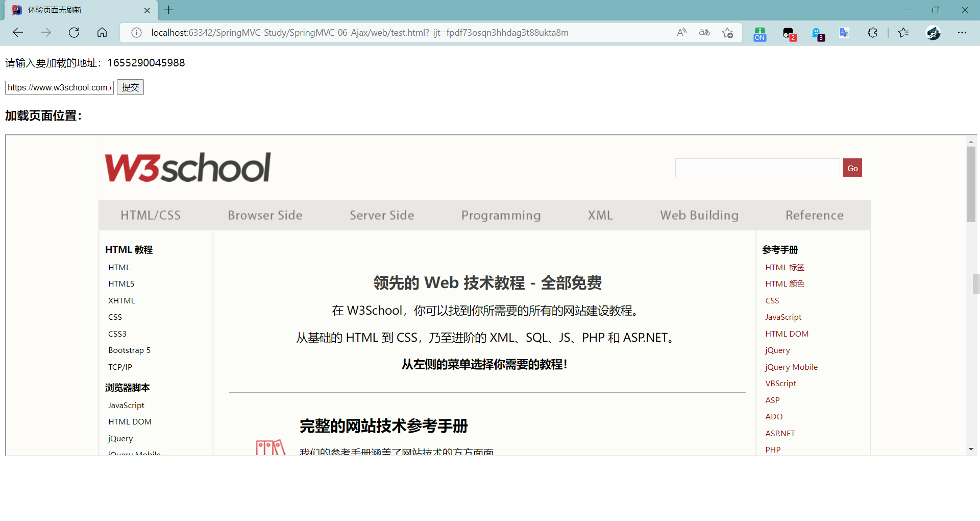
Task: Open the ADO reference link
Action: pyautogui.click(x=774, y=416)
